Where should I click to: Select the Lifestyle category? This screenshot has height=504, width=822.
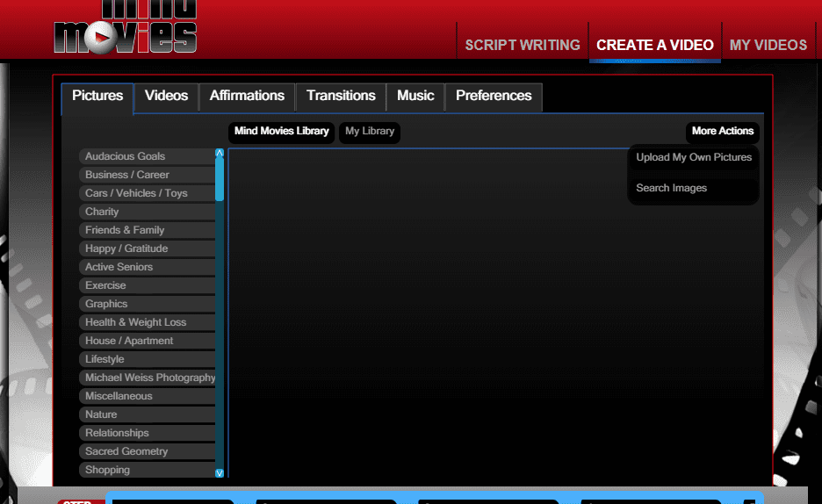(148, 359)
